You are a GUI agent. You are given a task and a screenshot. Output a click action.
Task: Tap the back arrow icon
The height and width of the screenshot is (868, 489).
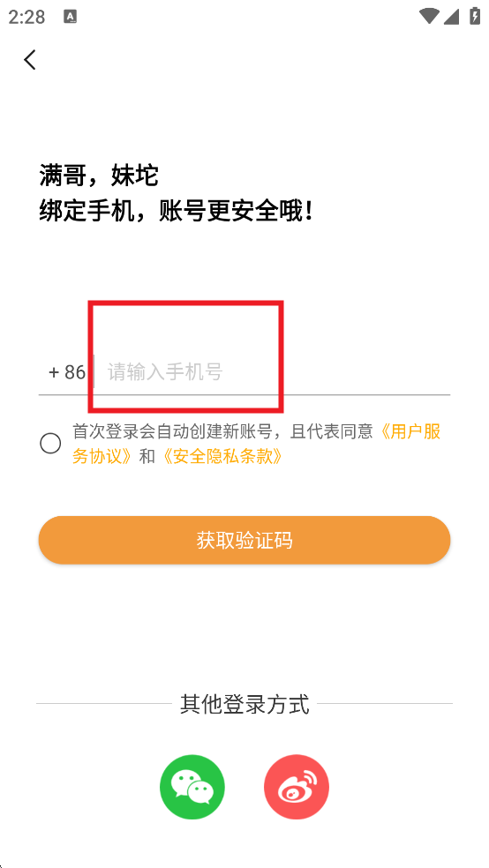[x=30, y=59]
